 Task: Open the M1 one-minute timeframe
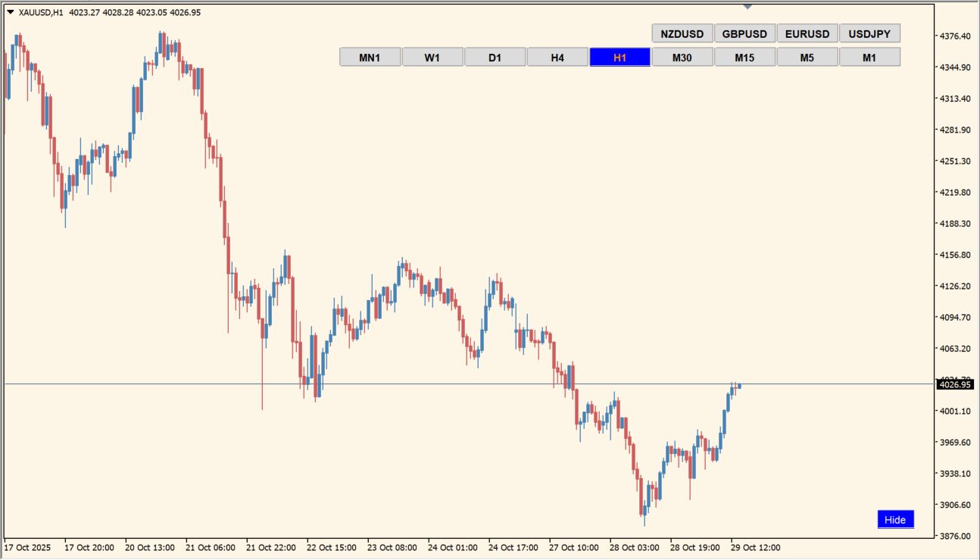(869, 56)
